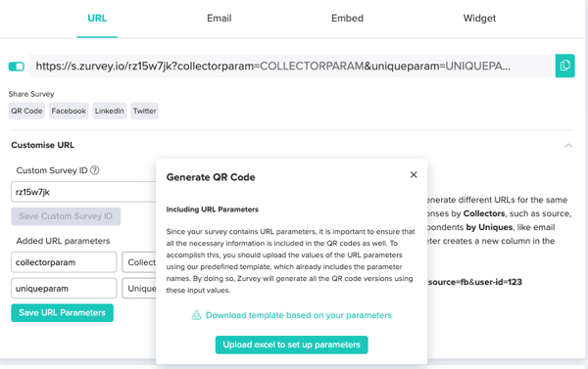
Task: Click the survey URL field
Action: 292,66
